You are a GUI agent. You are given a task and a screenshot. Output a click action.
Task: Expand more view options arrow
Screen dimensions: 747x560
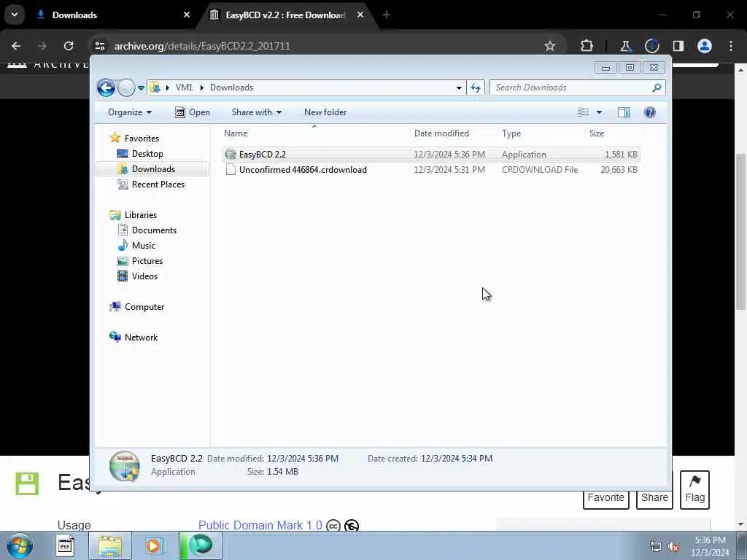599,112
